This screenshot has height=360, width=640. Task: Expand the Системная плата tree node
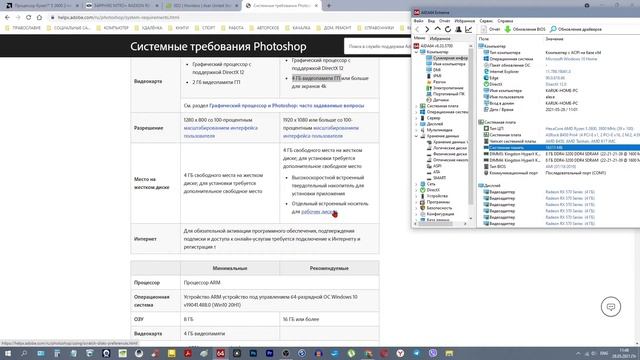coord(417,106)
